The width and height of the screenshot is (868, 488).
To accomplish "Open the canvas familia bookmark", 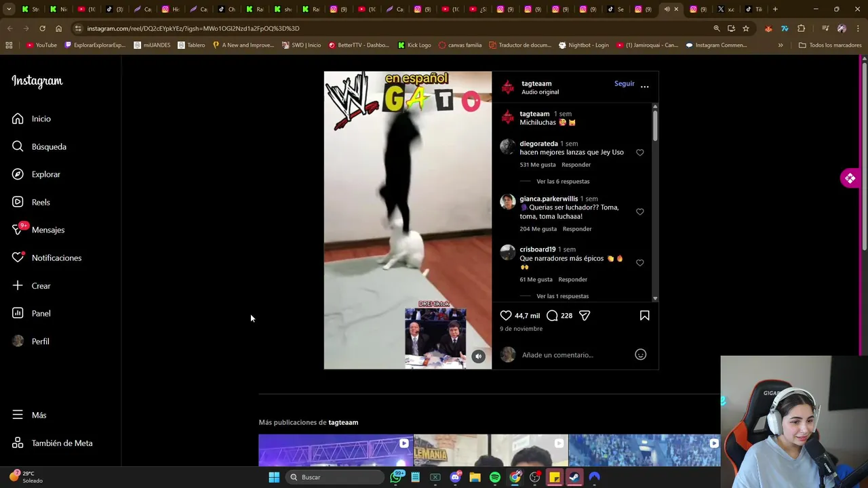I will (460, 45).
